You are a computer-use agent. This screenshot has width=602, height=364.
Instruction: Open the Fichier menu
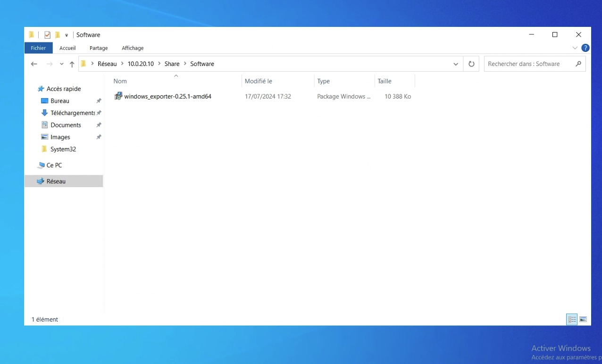click(38, 48)
